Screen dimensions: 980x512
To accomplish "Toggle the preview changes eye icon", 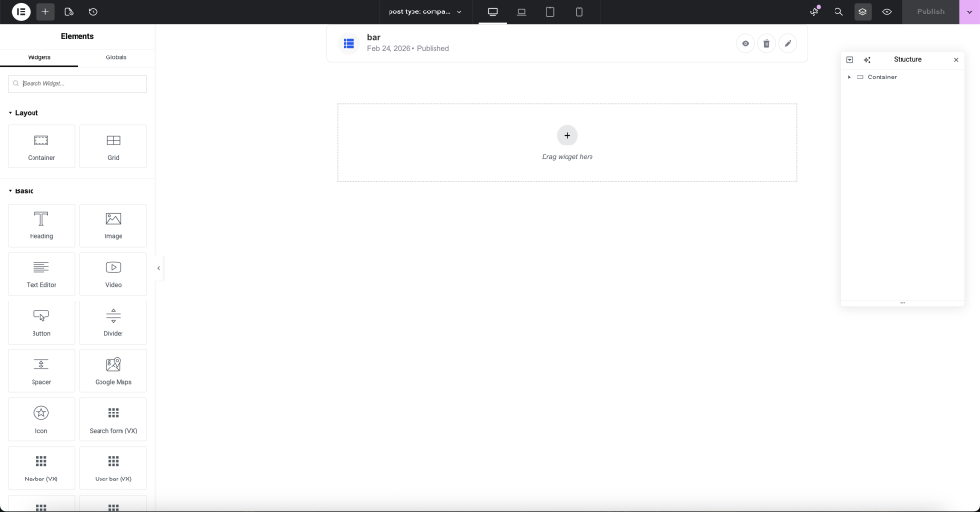I will click(x=887, y=11).
